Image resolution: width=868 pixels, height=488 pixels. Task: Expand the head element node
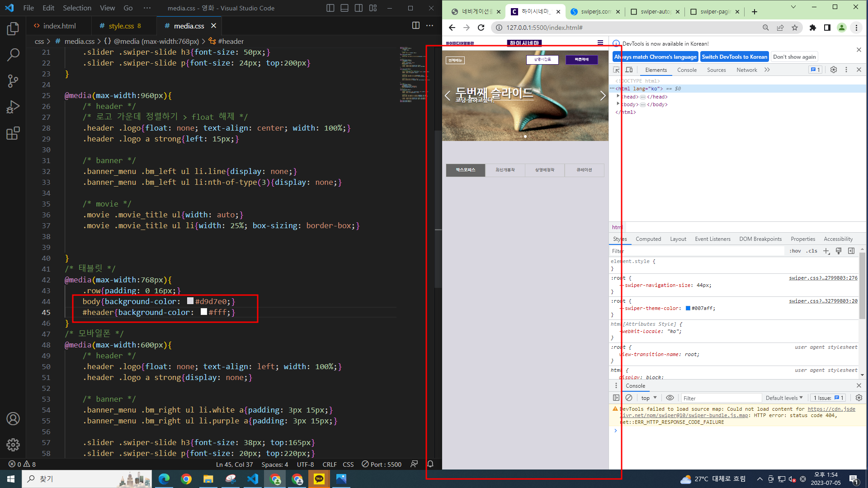pos(618,96)
